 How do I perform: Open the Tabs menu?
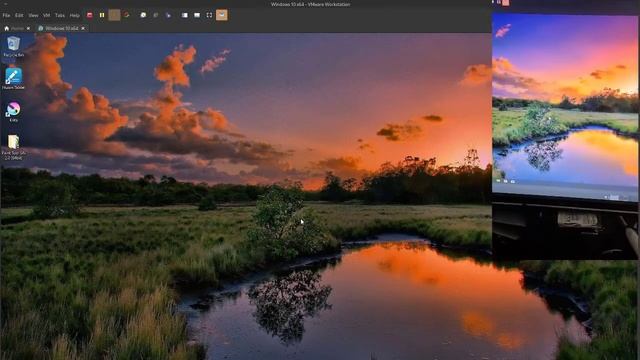click(x=60, y=16)
